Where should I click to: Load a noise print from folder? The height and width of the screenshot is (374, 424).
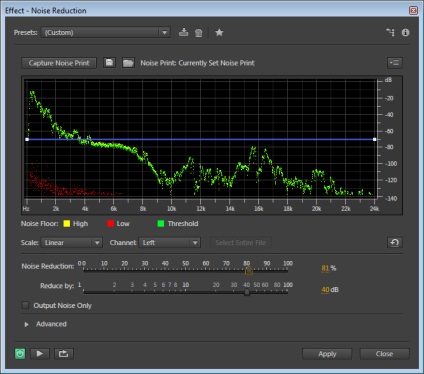[128, 63]
